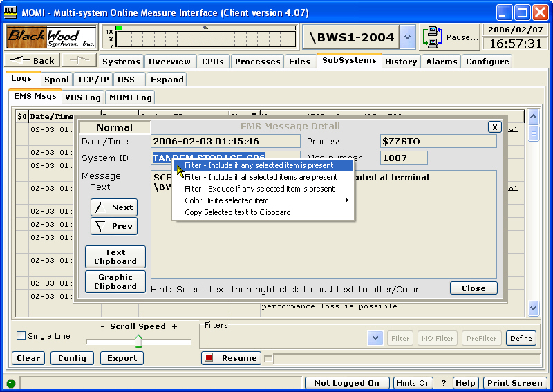The height and width of the screenshot is (392, 553).
Task: Expand the Filters combo box
Action: click(375, 338)
